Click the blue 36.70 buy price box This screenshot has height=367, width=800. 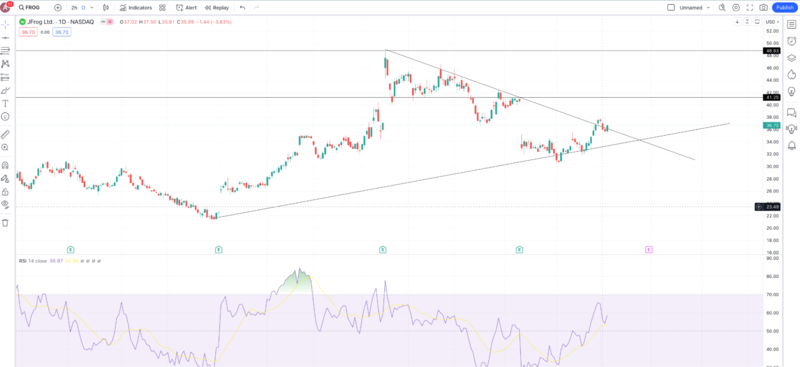click(x=62, y=32)
